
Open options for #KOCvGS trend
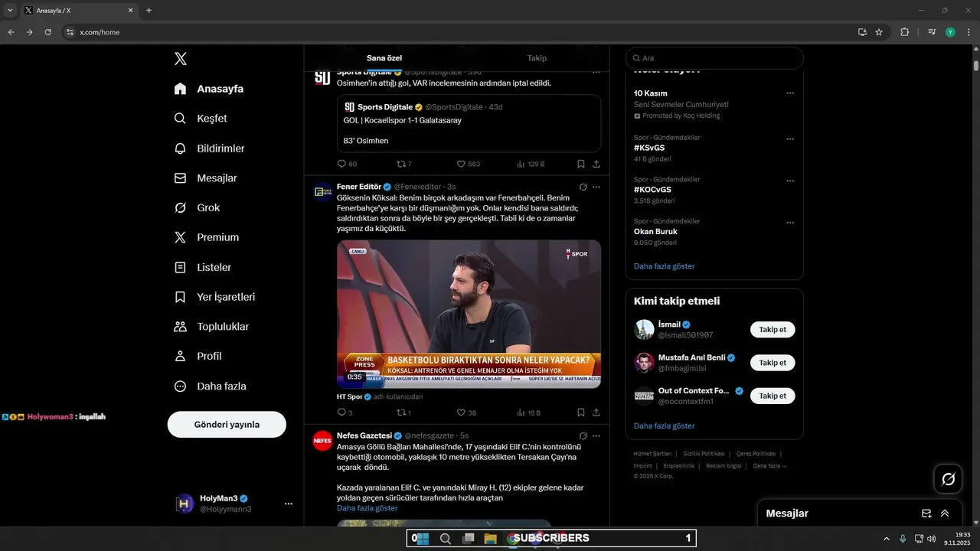(x=790, y=181)
